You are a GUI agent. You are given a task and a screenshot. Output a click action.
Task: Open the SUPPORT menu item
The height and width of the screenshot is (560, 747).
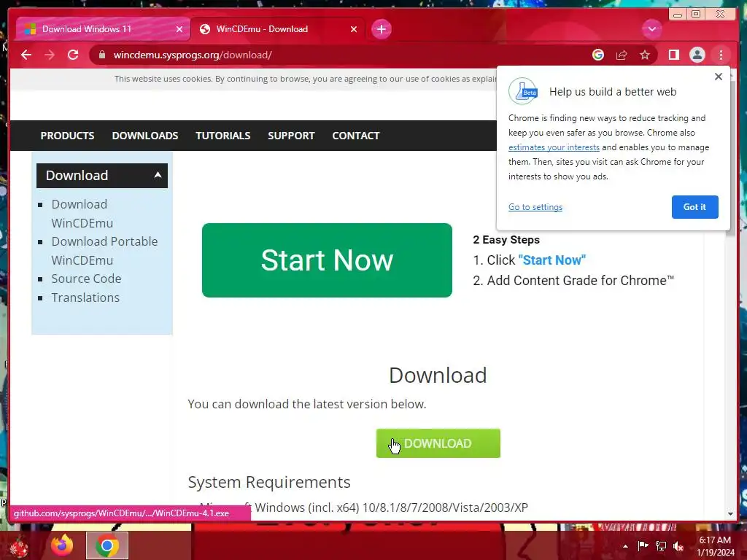[291, 136]
